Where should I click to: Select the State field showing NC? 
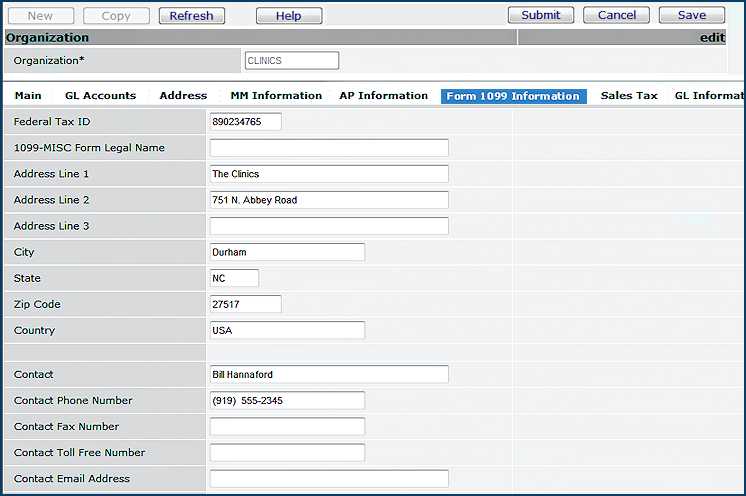[x=234, y=278]
